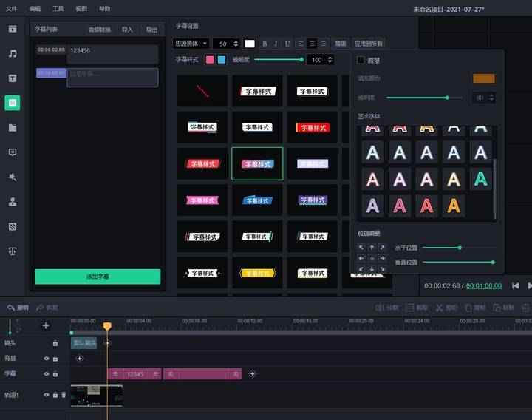532x420 pixels.
Task: Toggle visibility eye on 字幕 track
Action: 46,374
